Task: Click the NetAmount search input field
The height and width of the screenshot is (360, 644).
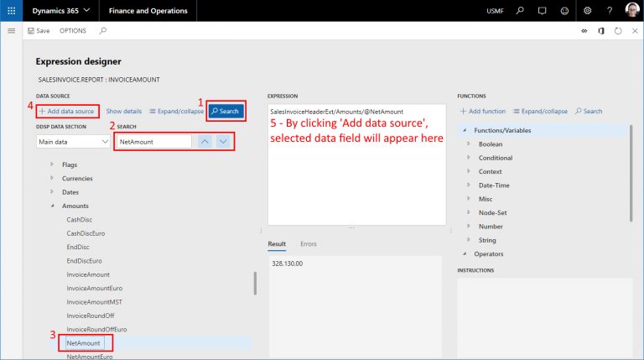Action: coord(153,143)
